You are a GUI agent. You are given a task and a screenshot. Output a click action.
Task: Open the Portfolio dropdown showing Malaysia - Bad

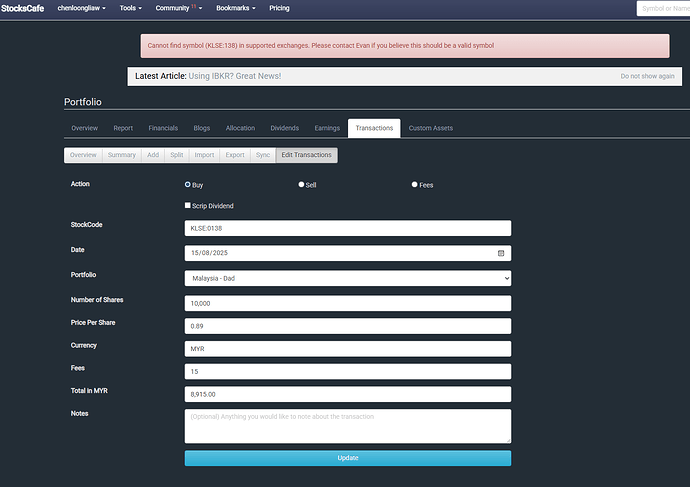pos(347,278)
